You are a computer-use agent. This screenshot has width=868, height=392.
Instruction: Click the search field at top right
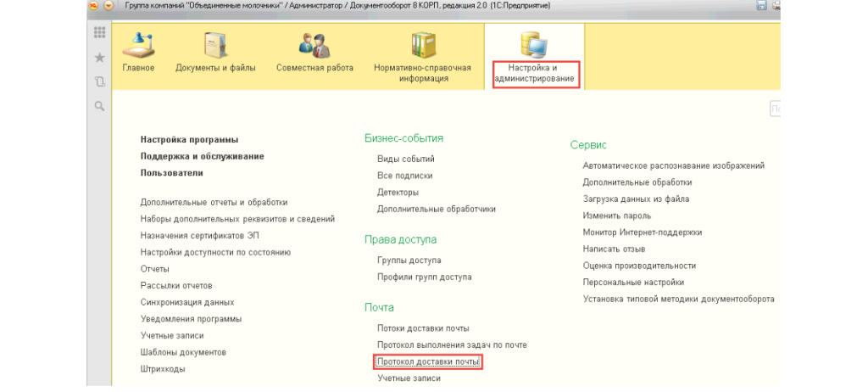[x=775, y=109]
